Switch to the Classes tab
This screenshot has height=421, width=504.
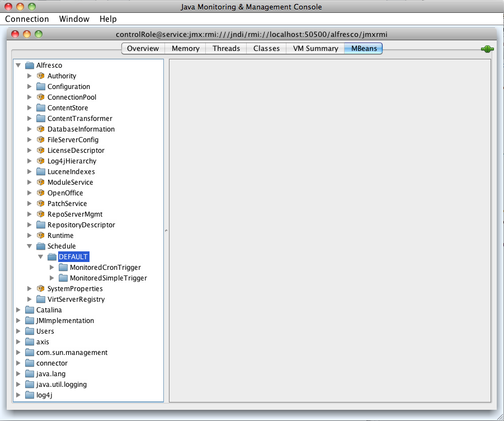pos(266,49)
